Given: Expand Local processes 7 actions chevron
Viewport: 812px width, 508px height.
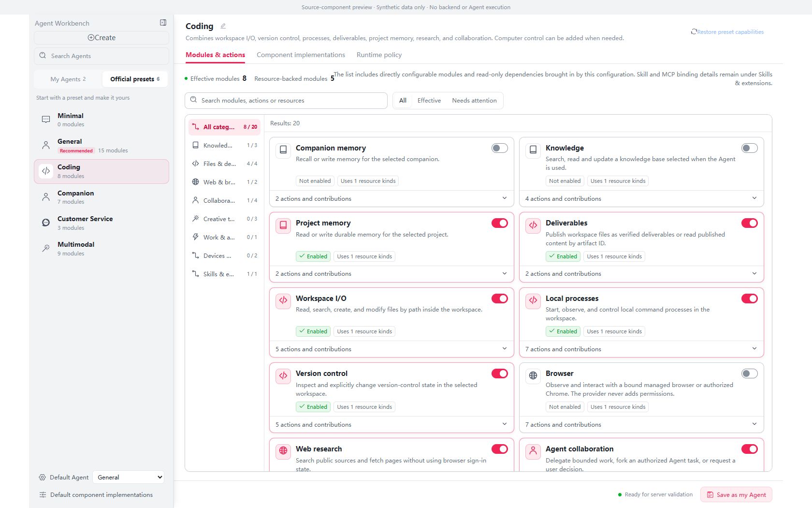Looking at the screenshot, I should pyautogui.click(x=754, y=349).
